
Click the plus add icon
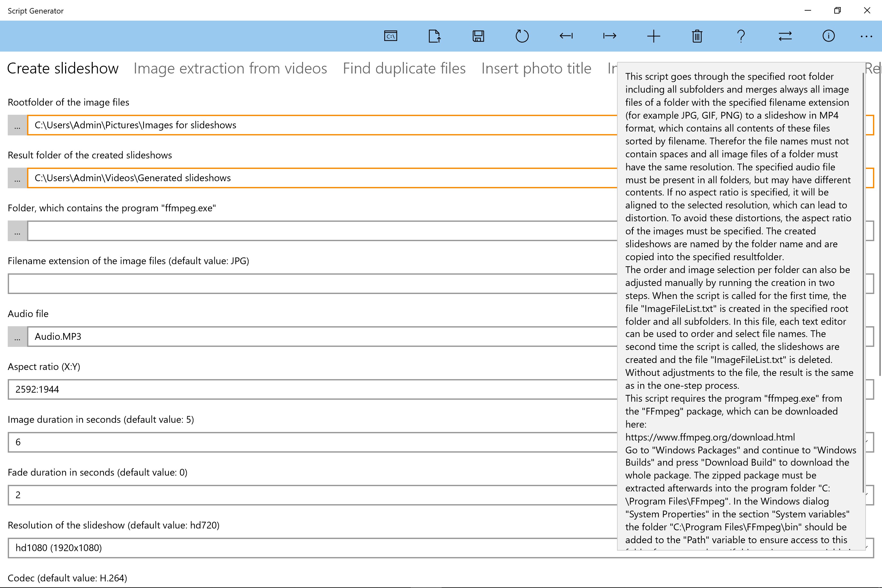click(653, 36)
